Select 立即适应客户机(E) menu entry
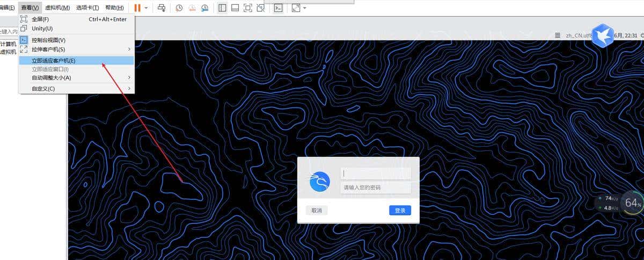The height and width of the screenshot is (260, 644). 77,60
